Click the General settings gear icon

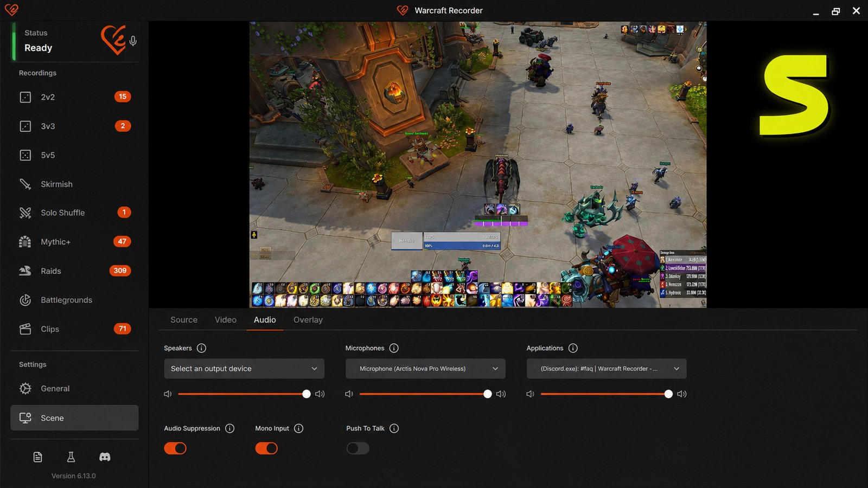[25, 388]
